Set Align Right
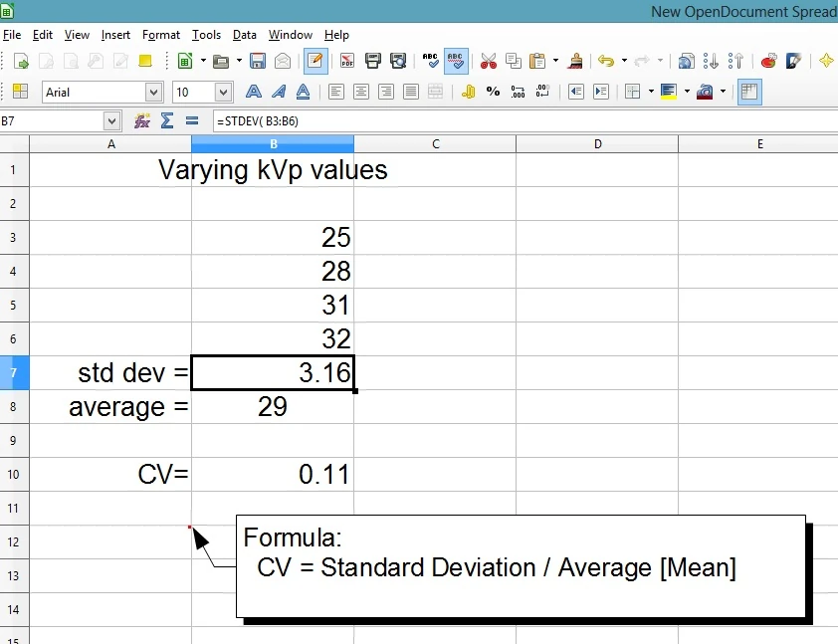838x644 pixels. (386, 92)
